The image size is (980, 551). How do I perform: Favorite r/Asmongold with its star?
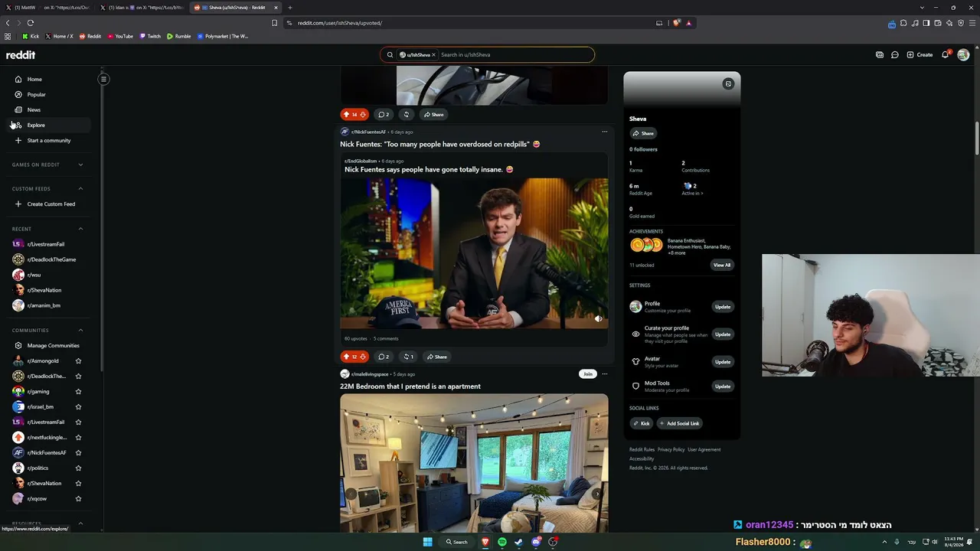tap(78, 360)
